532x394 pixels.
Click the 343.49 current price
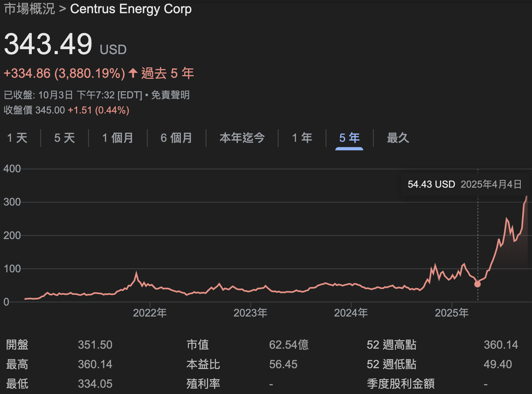click(x=48, y=44)
